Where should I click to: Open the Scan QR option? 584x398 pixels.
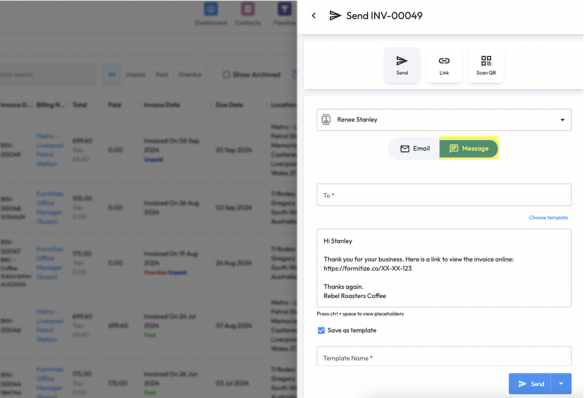pos(486,65)
